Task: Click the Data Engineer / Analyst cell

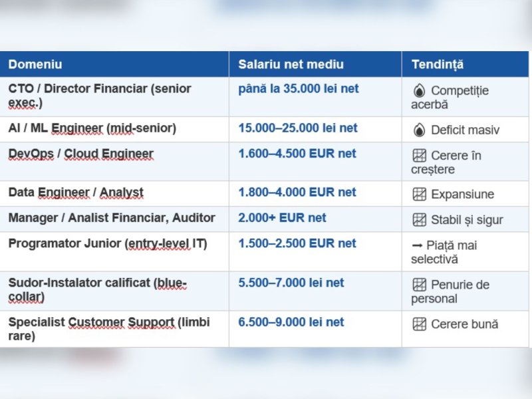Action: coord(76,192)
